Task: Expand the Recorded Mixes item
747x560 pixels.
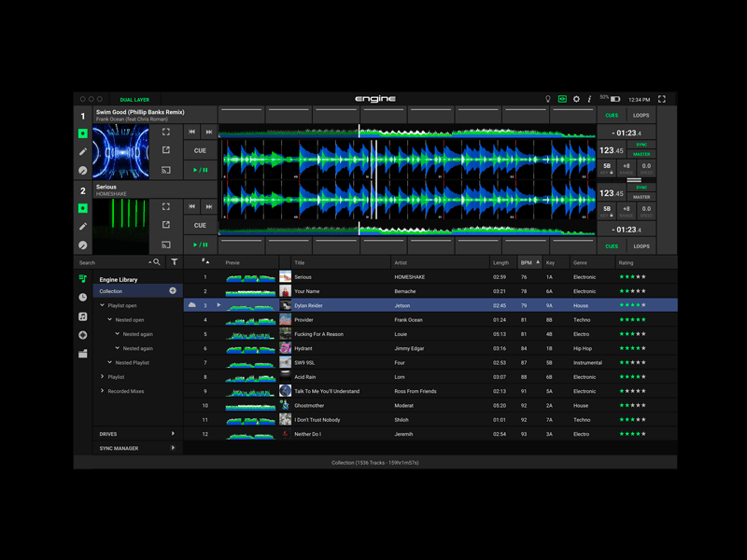Action: [x=102, y=391]
